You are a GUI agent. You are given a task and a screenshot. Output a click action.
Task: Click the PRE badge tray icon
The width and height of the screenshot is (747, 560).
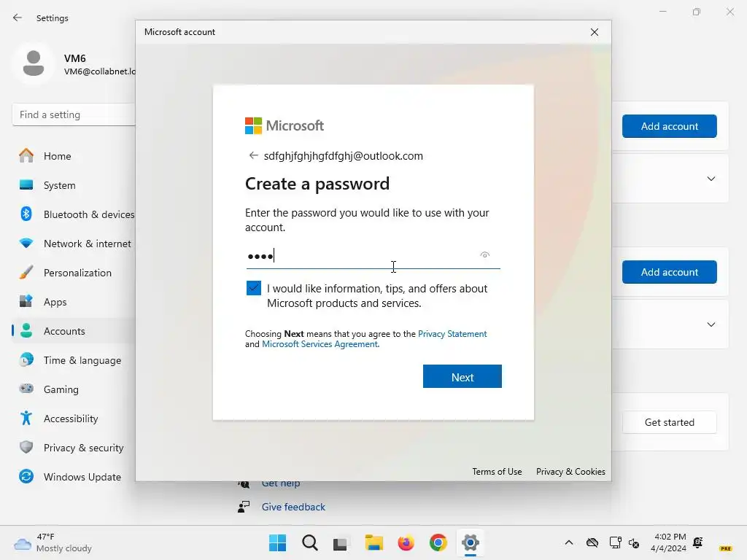pos(726,548)
